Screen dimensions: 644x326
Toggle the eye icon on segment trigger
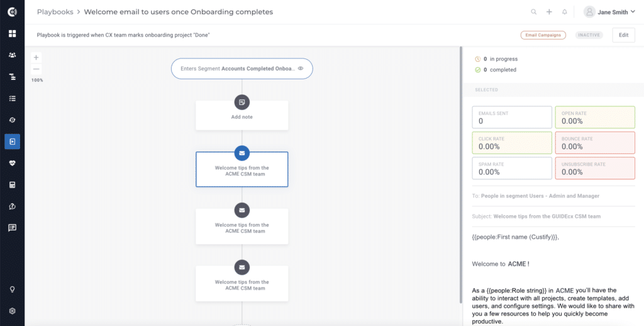(301, 69)
